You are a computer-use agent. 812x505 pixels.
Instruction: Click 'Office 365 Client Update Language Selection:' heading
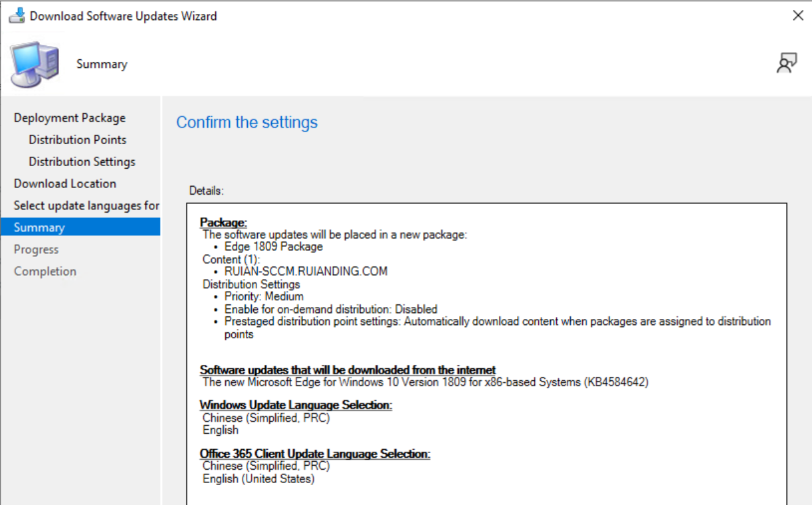(315, 454)
